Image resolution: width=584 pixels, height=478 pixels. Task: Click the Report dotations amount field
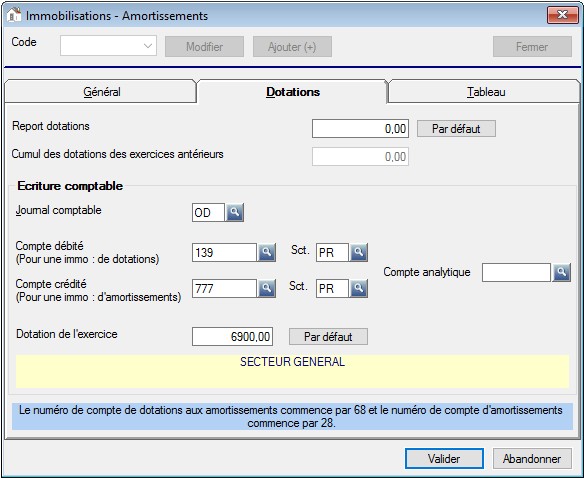coord(360,129)
